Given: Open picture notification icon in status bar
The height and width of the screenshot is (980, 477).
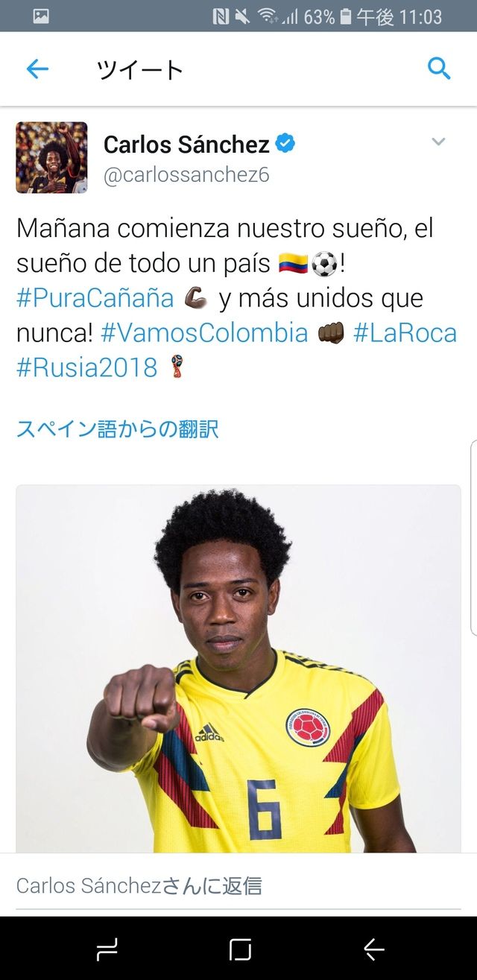Looking at the screenshot, I should (x=41, y=16).
